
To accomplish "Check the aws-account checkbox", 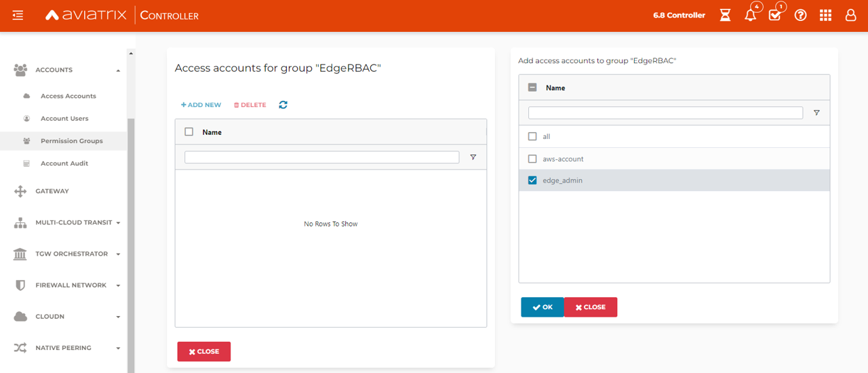I will click(532, 159).
